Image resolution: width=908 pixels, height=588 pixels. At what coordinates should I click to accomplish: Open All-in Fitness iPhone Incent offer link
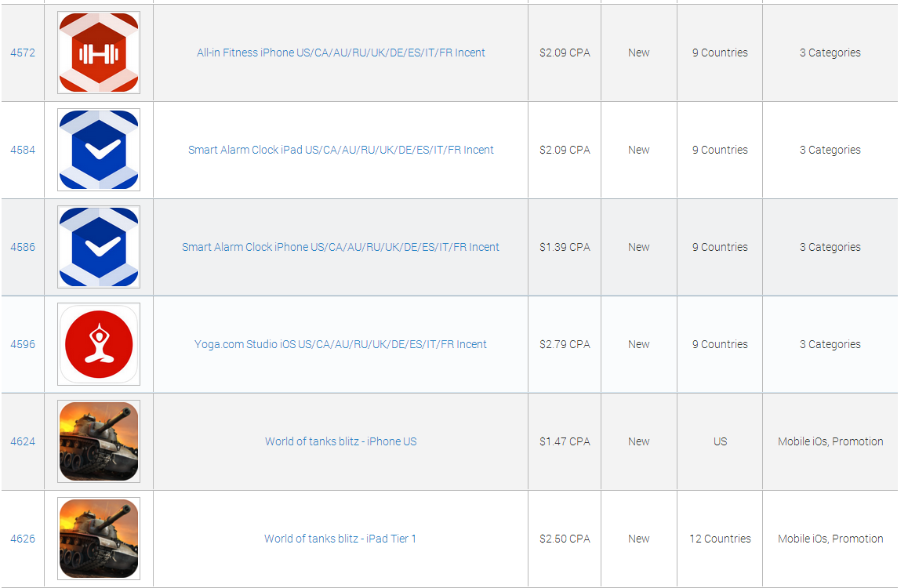[340, 53]
